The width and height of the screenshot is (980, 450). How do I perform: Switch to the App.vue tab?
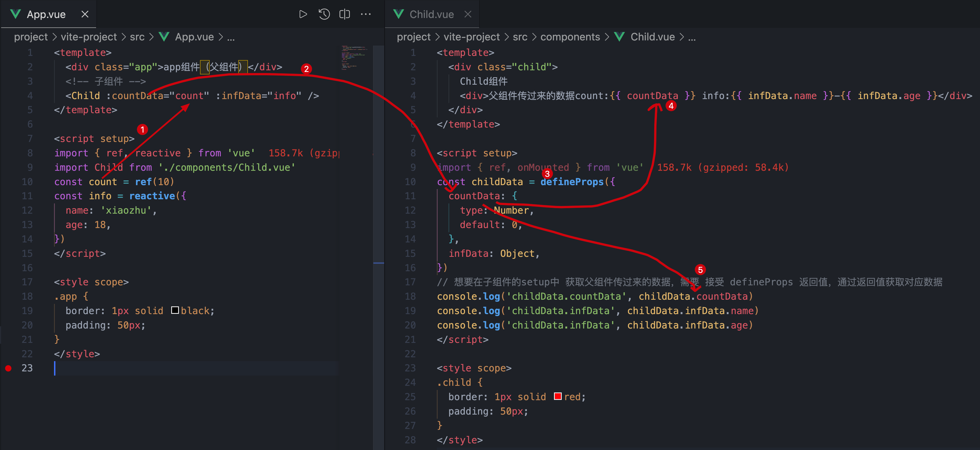point(46,14)
